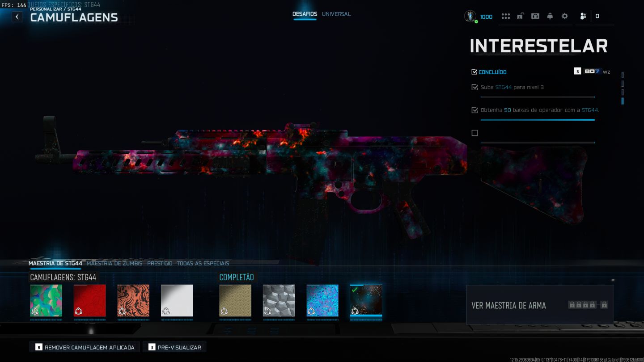Check the 'Obtenha 50 baixas de operador' box
Screen dimensions: 644x362
pyautogui.click(x=475, y=110)
